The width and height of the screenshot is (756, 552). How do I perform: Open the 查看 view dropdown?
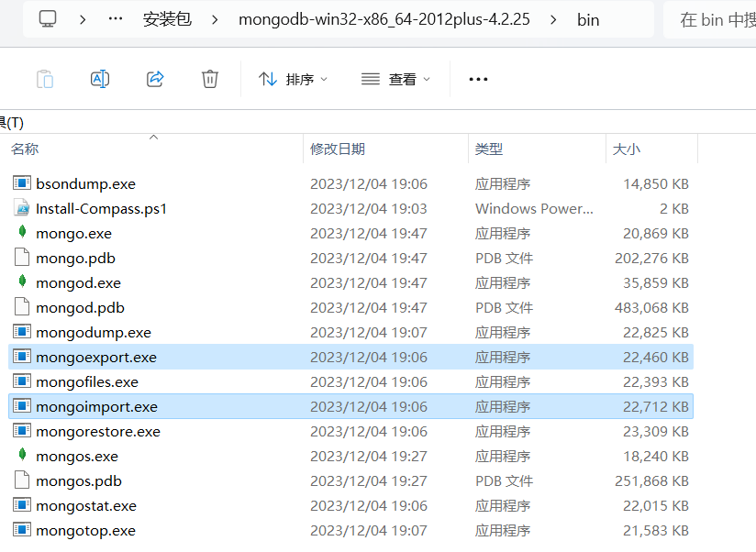point(395,79)
